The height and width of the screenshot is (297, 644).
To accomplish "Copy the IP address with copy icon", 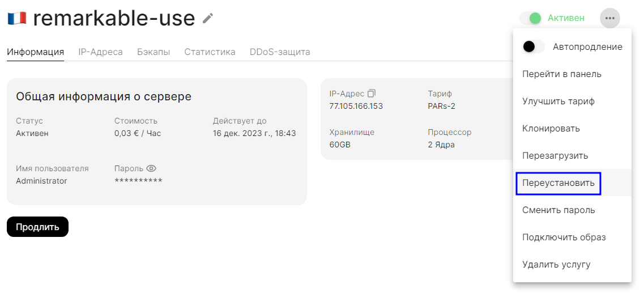I will click(x=372, y=93).
